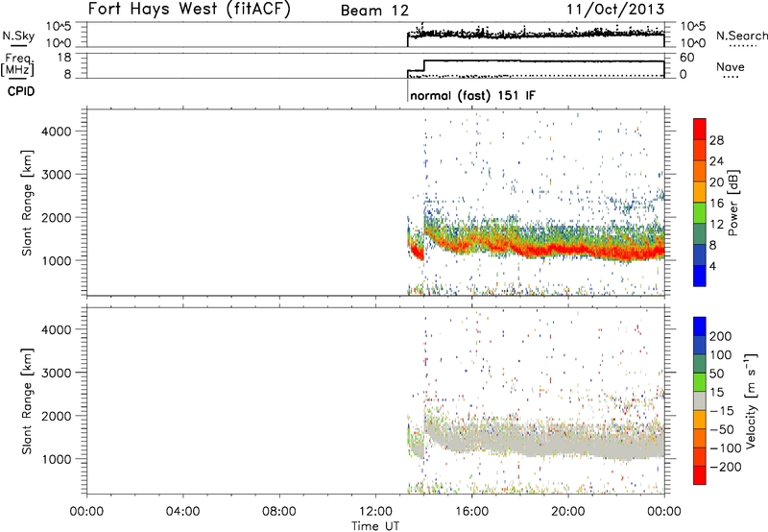Click the "CPID" row label

coord(21,91)
